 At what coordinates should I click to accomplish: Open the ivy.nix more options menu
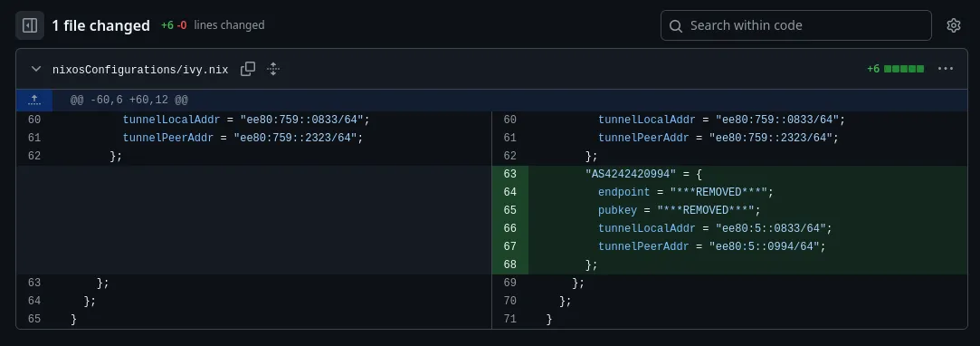[946, 69]
